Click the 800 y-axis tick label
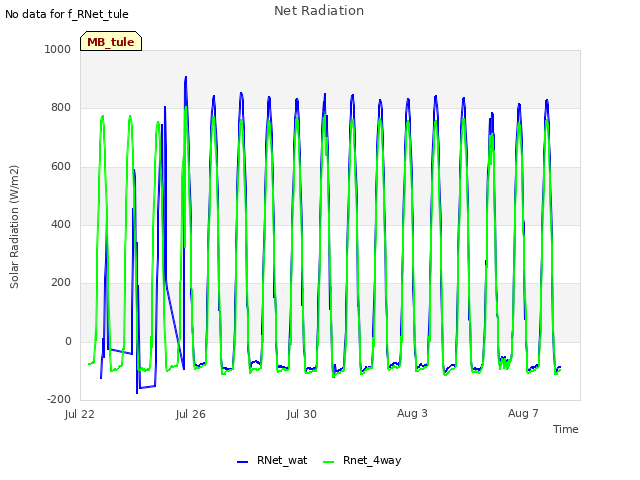This screenshot has height=480, width=640. tap(61, 108)
